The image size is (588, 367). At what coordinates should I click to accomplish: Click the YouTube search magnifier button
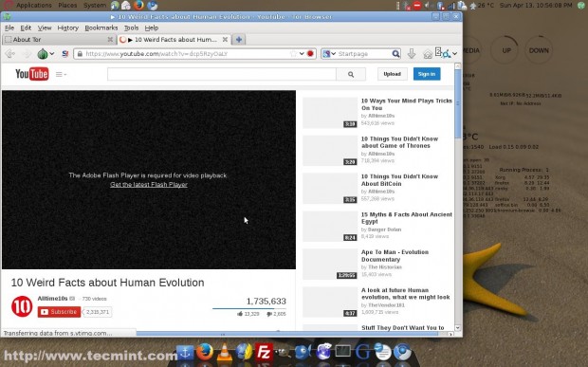click(x=351, y=74)
